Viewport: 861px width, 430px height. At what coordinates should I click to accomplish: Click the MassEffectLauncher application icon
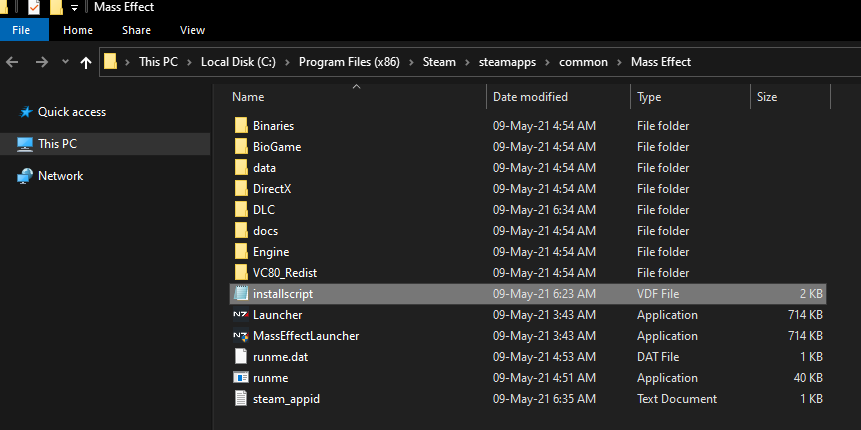(x=240, y=336)
